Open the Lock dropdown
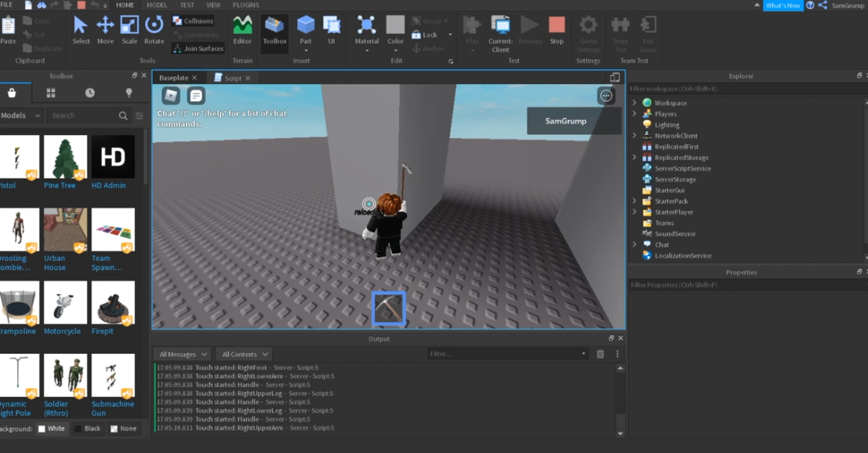The image size is (868, 453). [x=451, y=34]
